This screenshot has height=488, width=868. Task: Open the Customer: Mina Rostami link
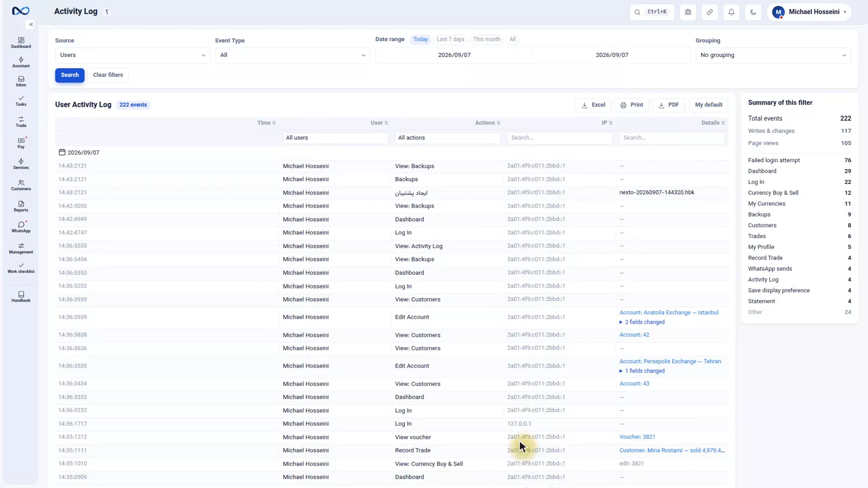(x=672, y=451)
